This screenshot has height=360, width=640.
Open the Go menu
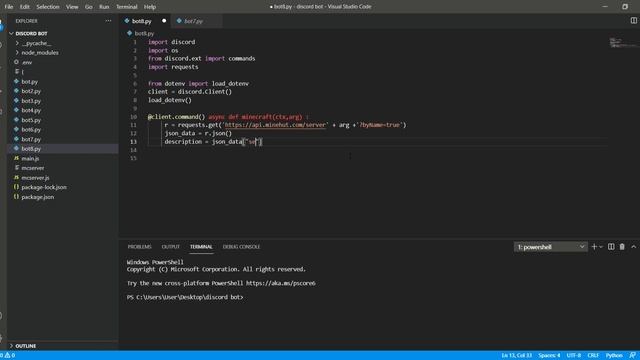click(89, 7)
